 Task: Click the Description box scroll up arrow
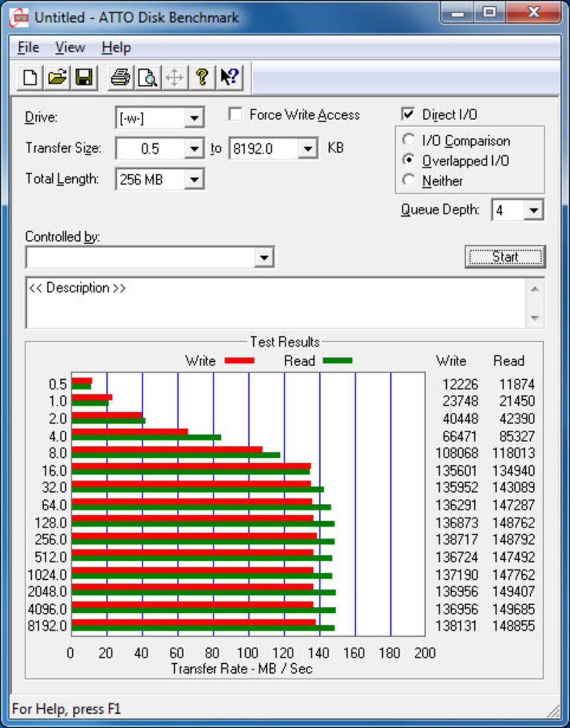click(x=535, y=289)
